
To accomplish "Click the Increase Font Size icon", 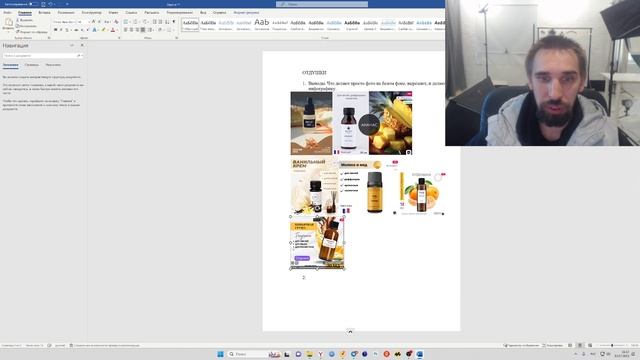I will (93, 21).
